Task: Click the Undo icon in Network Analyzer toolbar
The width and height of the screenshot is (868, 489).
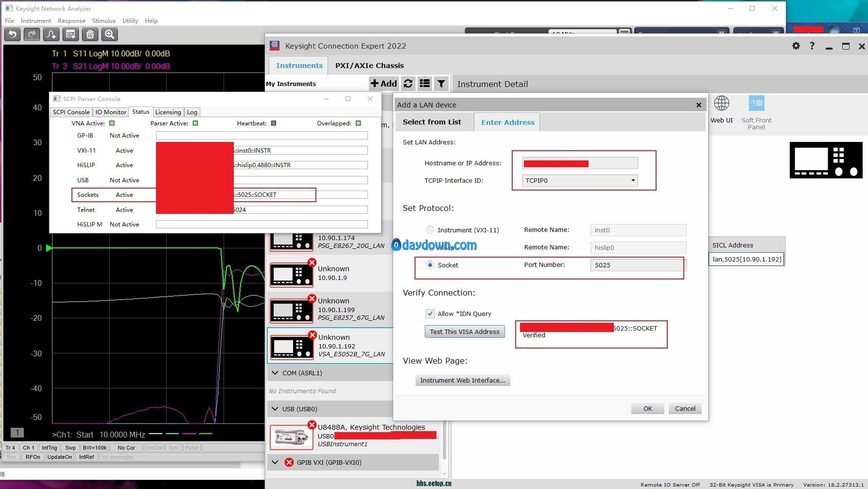Action: click(x=13, y=34)
